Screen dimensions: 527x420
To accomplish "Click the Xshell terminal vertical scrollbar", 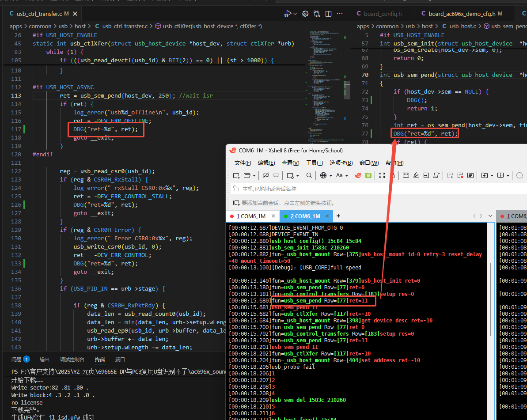I will click(x=491, y=299).
